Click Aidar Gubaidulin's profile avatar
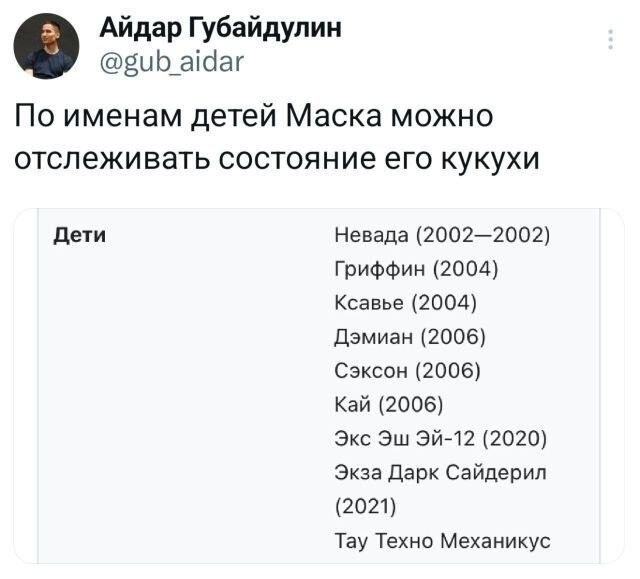This screenshot has width=640, height=579. [x=47, y=46]
